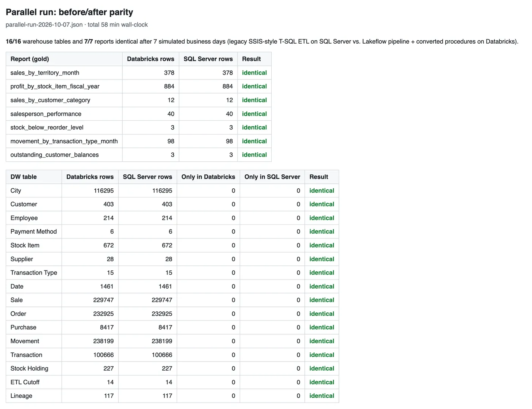
Task: Click the sales_by_customer_category report name
Action: click(50, 100)
